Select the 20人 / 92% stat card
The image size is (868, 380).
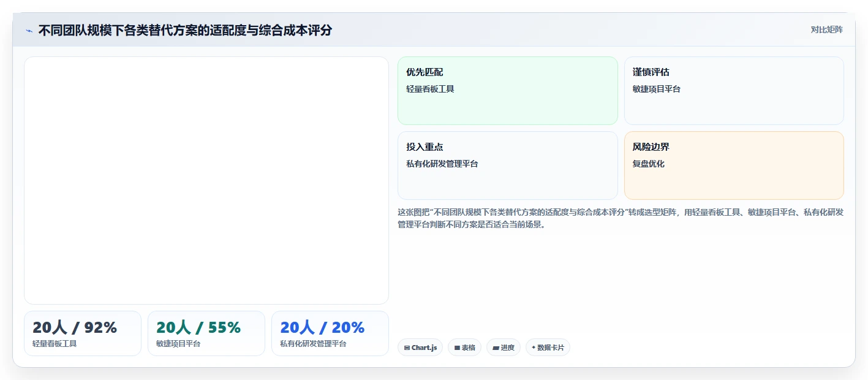[83, 333]
